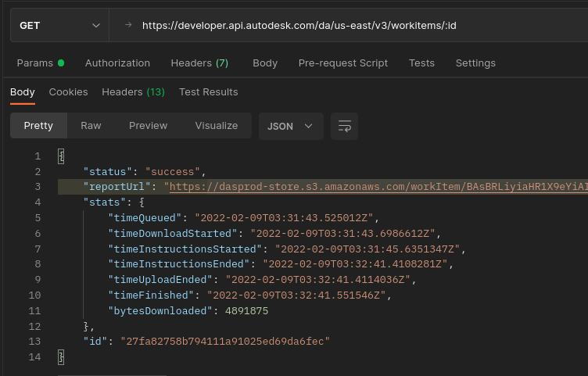Screen dimensions: 588x376
Task: Switch response view to Raw
Action: pyautogui.click(x=91, y=126)
